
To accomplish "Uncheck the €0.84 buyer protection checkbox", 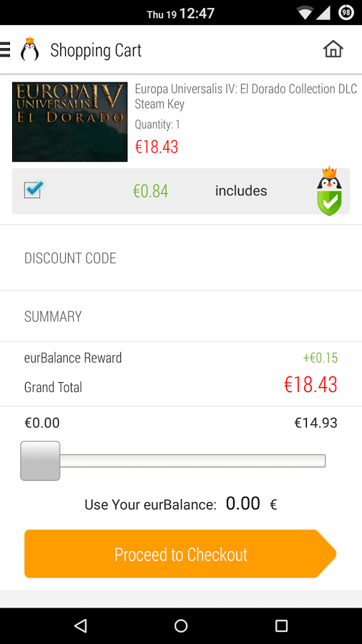I will pos(33,190).
